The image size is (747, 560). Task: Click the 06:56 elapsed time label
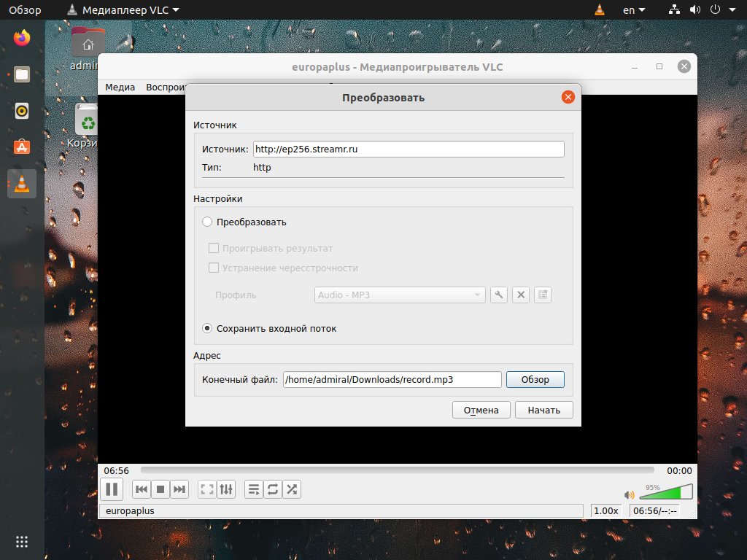pos(116,470)
